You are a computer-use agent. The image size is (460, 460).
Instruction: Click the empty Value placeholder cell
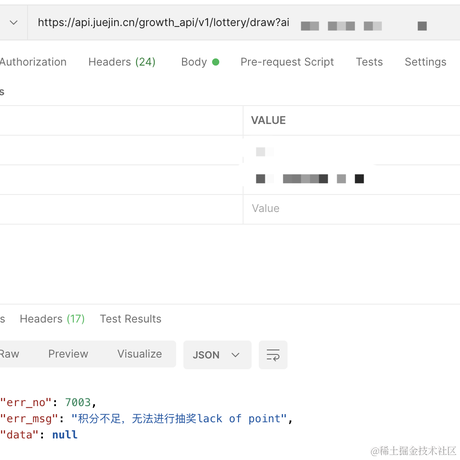[352, 209]
